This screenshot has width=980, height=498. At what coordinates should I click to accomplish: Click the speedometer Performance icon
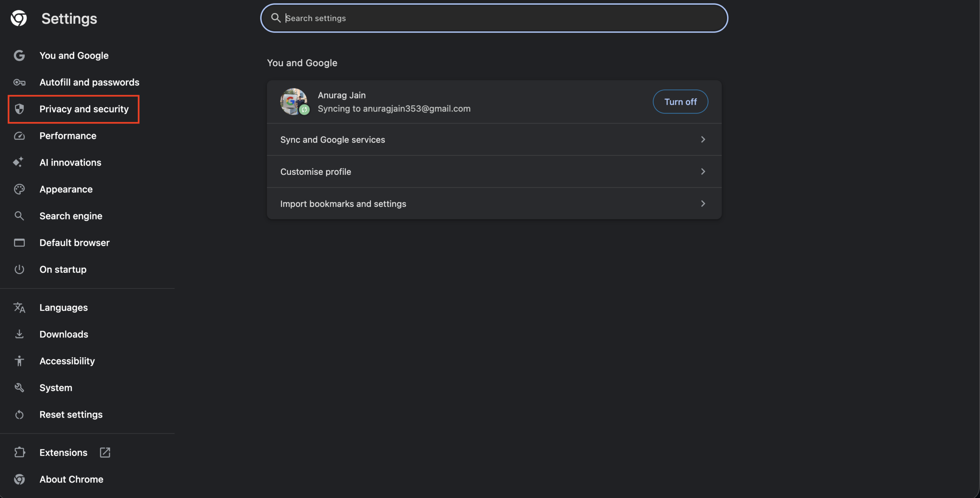19,136
